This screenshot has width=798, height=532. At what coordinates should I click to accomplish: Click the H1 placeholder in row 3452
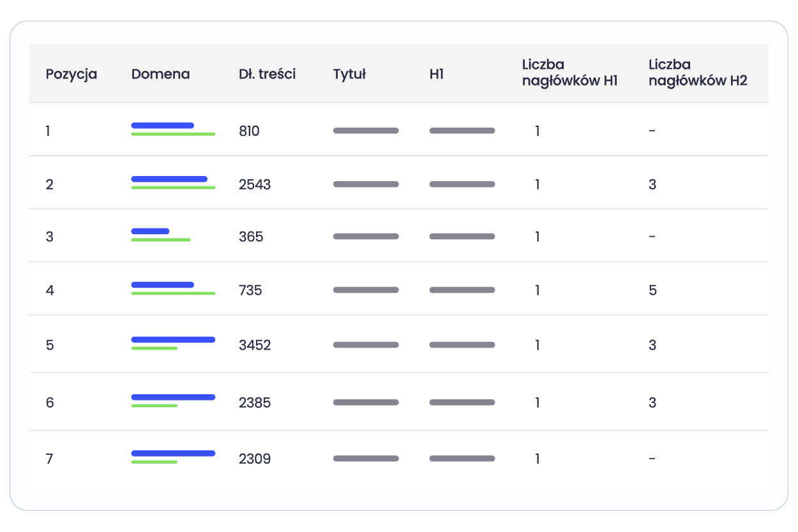coord(462,345)
